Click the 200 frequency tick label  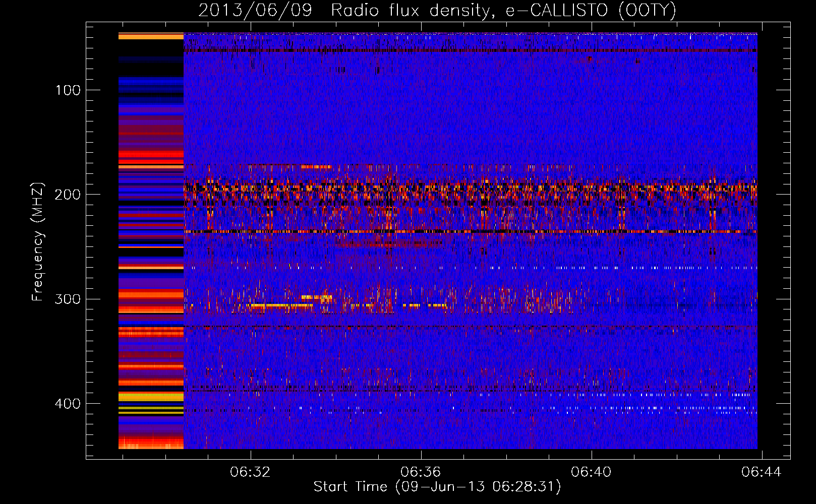click(x=68, y=195)
